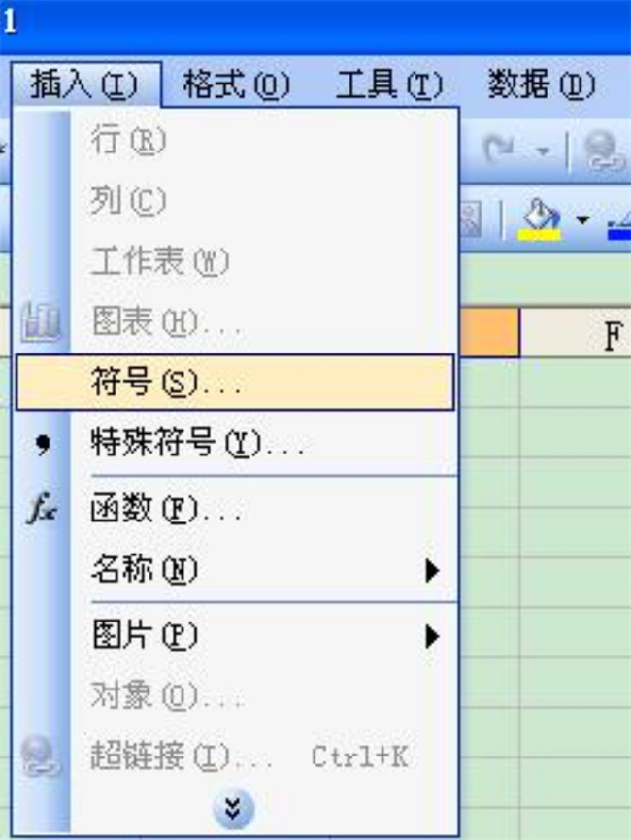Expand the full Insert menu with the chevron
Viewport: 631px width, 840px height.
point(233,808)
